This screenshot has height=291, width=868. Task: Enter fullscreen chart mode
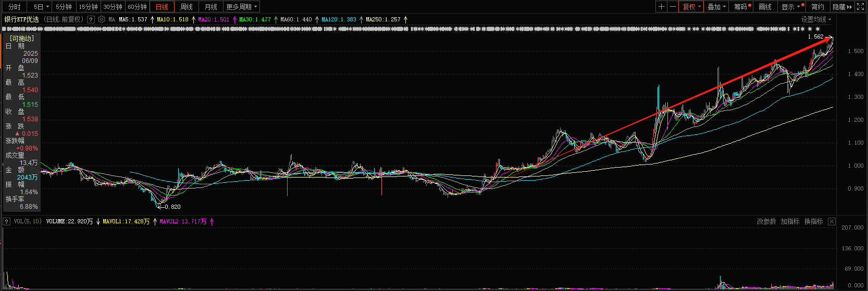[x=860, y=7]
